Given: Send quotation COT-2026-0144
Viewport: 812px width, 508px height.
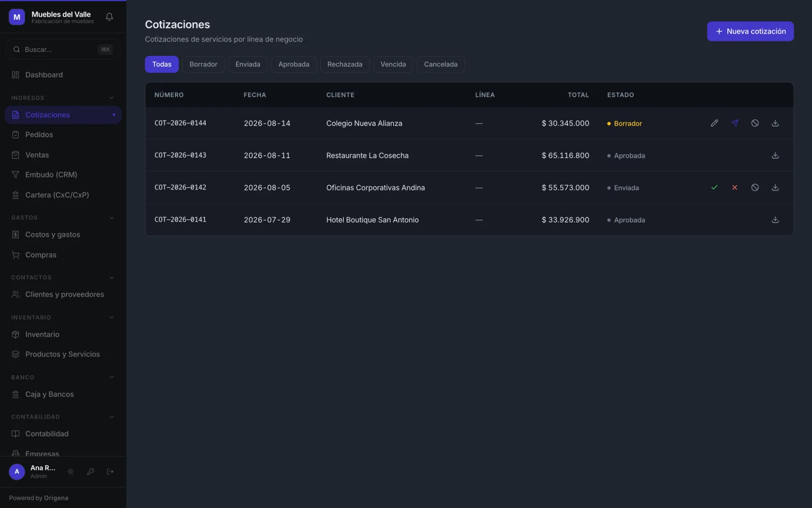Looking at the screenshot, I should point(734,123).
